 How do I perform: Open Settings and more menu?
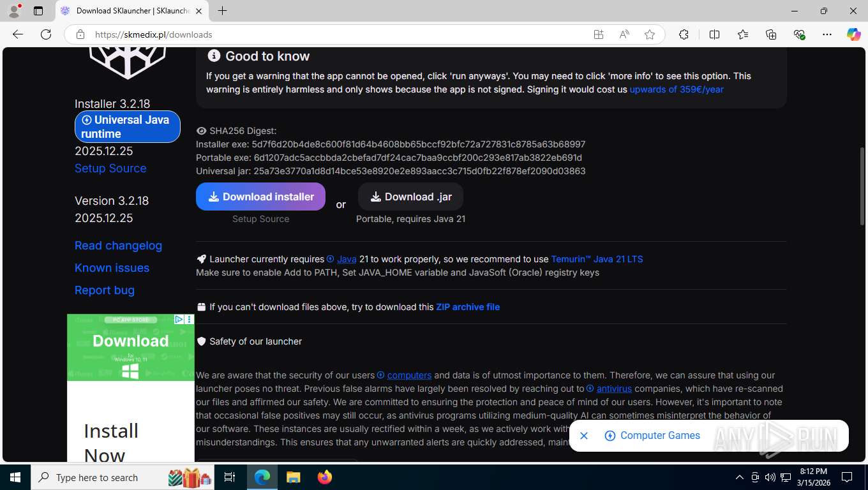[827, 34]
